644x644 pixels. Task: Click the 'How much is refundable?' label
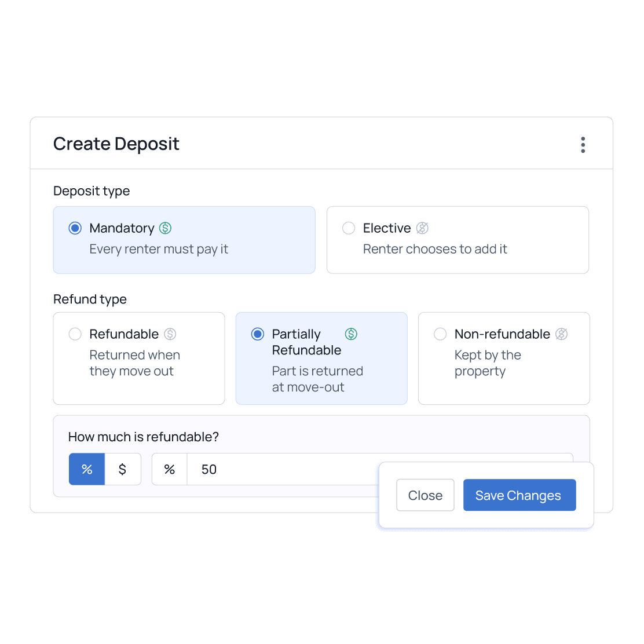(x=144, y=437)
